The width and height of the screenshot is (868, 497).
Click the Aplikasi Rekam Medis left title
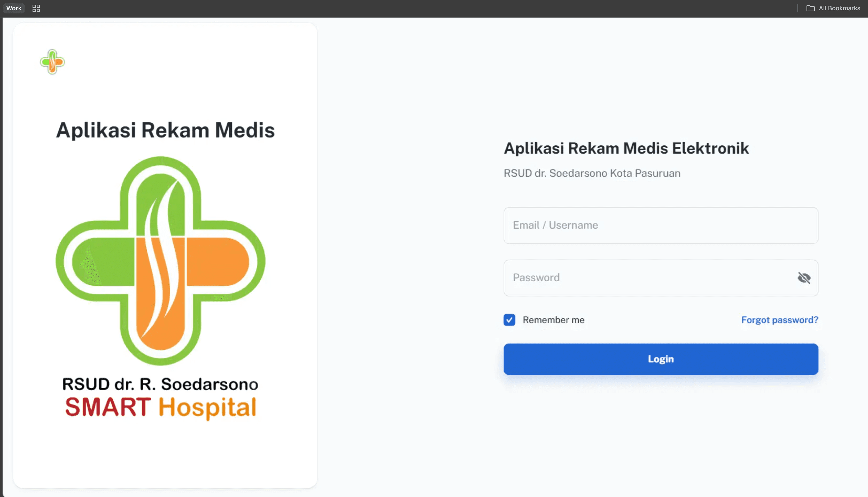click(165, 130)
